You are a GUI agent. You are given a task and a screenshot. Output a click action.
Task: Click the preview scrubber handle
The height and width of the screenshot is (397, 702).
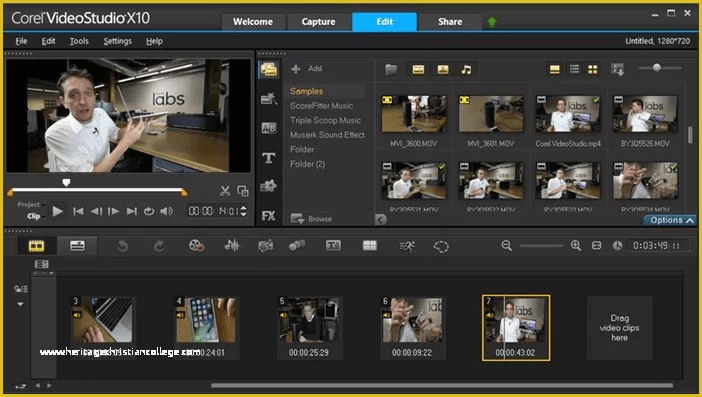pyautogui.click(x=66, y=183)
